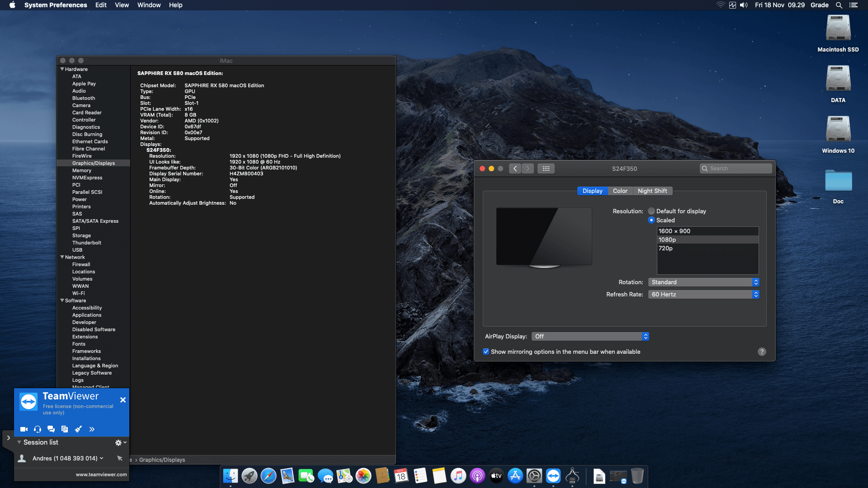Viewport: 868px width, 488px height.
Task: Start a video call in TeamViewer
Action: [24, 429]
